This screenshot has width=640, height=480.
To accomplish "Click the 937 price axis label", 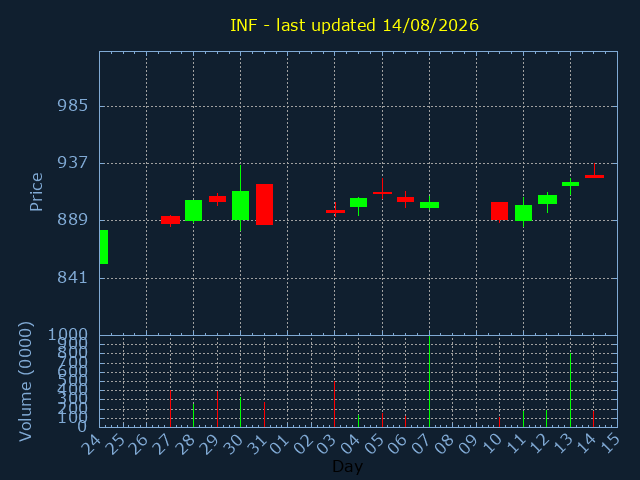I will point(72,163).
